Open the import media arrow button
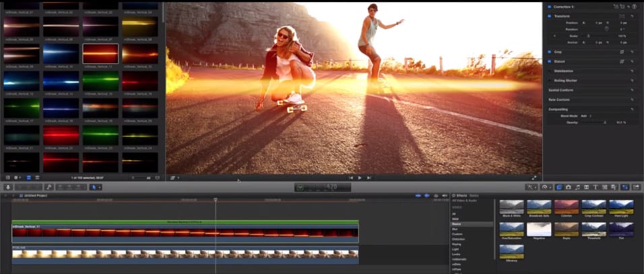The height and width of the screenshot is (274, 644). [7, 187]
